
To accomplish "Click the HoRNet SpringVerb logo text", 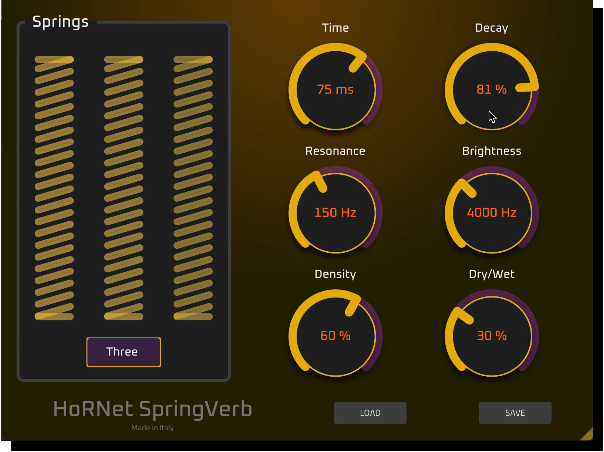I will click(x=153, y=409).
